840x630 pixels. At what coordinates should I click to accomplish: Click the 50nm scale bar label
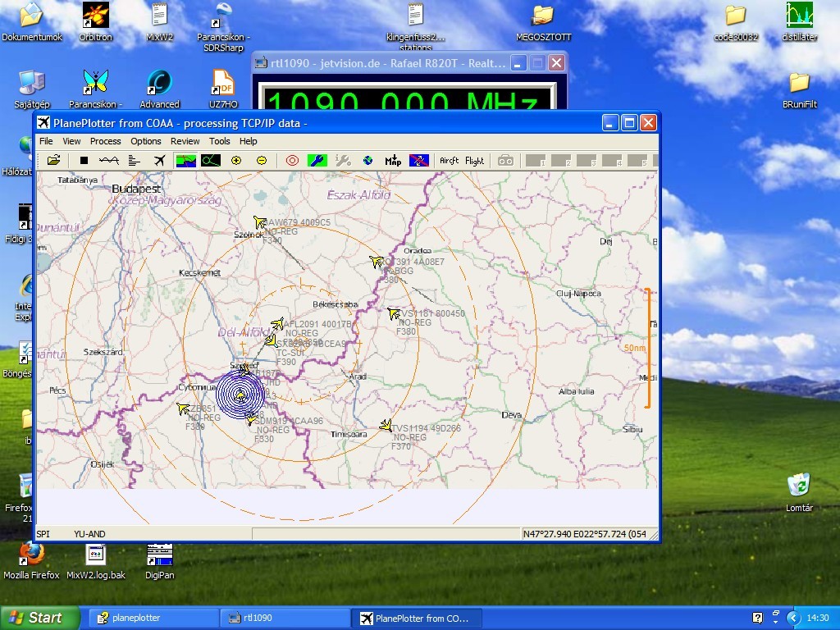pos(635,348)
